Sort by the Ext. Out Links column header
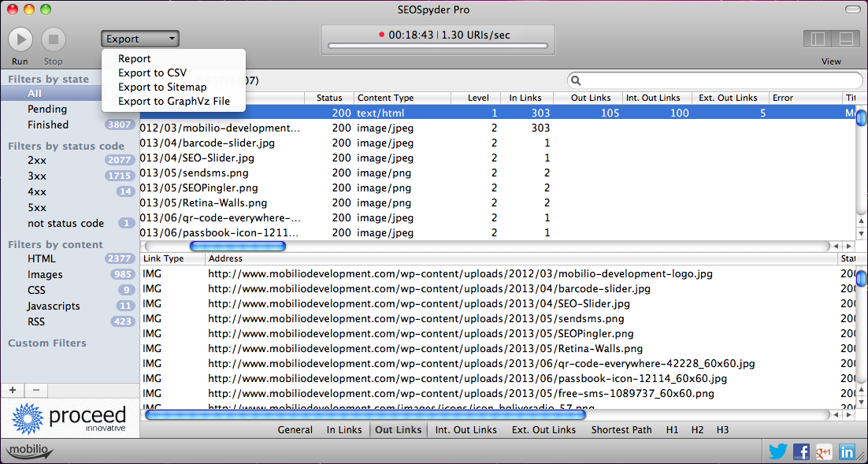The width and height of the screenshot is (868, 464). tap(731, 98)
